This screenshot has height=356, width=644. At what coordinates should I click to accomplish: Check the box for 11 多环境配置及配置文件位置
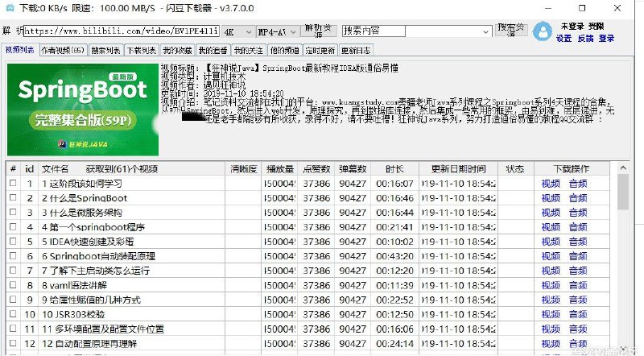pos(13,329)
